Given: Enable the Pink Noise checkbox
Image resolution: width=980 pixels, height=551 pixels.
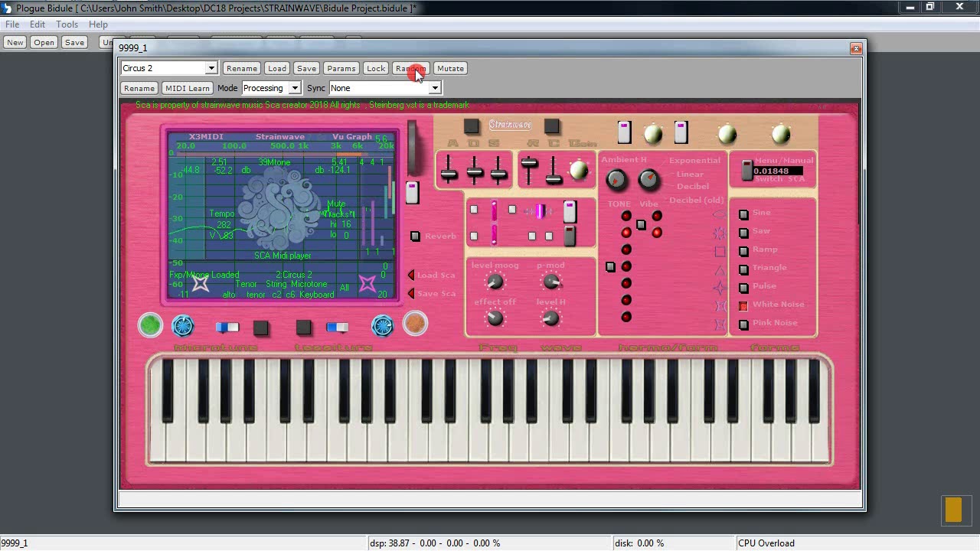Looking at the screenshot, I should pos(743,324).
